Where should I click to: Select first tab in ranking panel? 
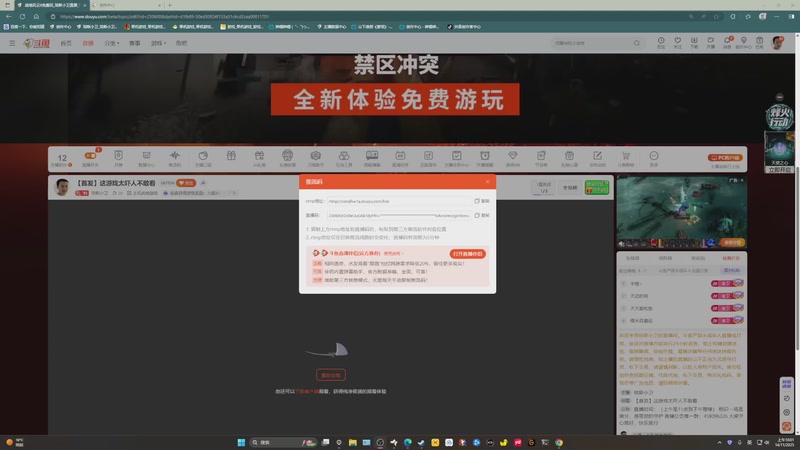(633, 258)
